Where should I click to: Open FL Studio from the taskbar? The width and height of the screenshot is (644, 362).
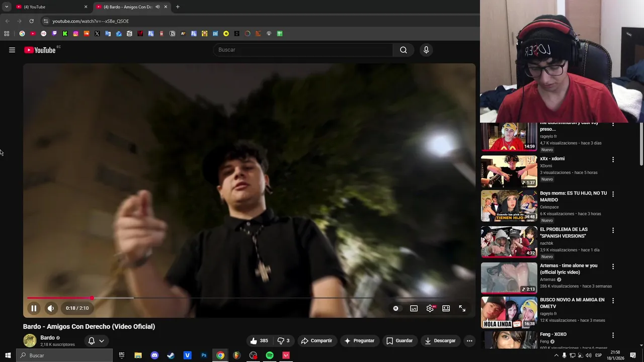236,355
